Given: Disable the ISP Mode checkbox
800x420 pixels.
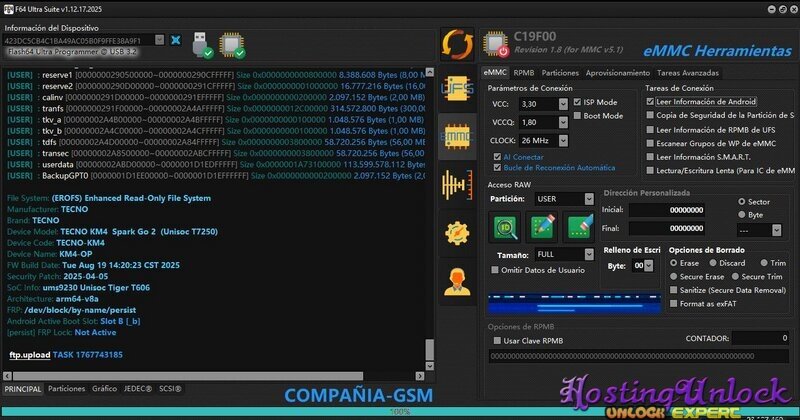Looking at the screenshot, I should coord(578,103).
